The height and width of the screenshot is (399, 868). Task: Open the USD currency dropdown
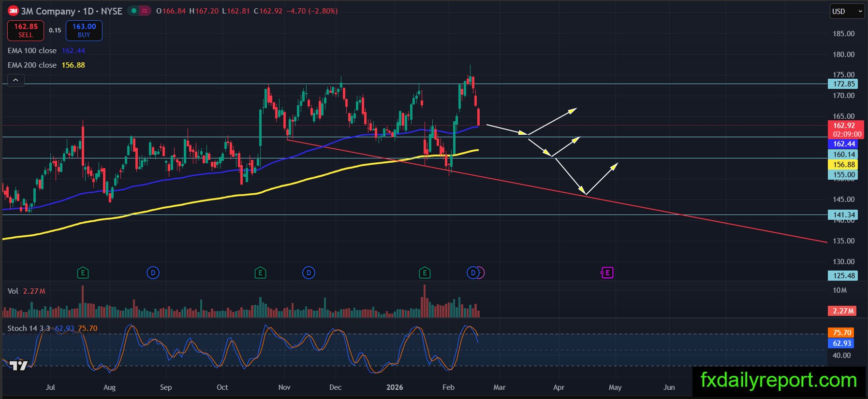(x=847, y=11)
